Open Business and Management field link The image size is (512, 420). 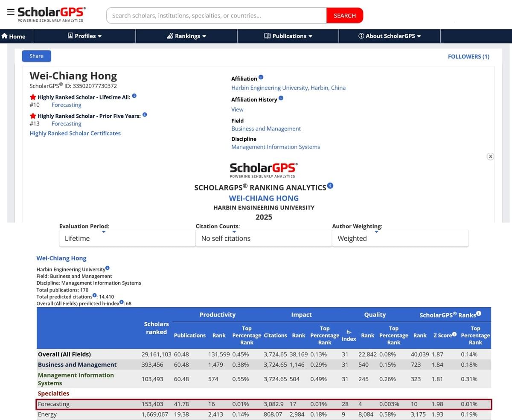tap(266, 128)
